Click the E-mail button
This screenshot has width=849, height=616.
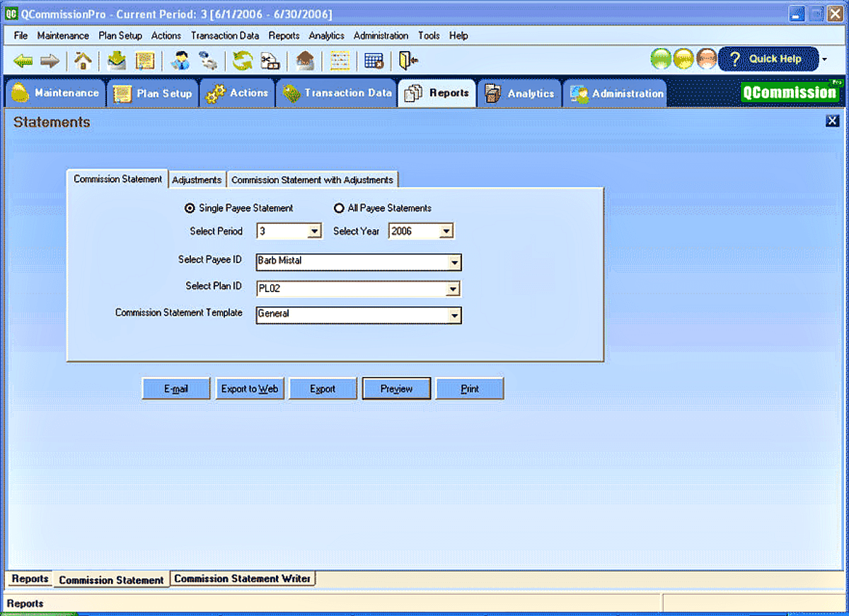click(x=176, y=389)
